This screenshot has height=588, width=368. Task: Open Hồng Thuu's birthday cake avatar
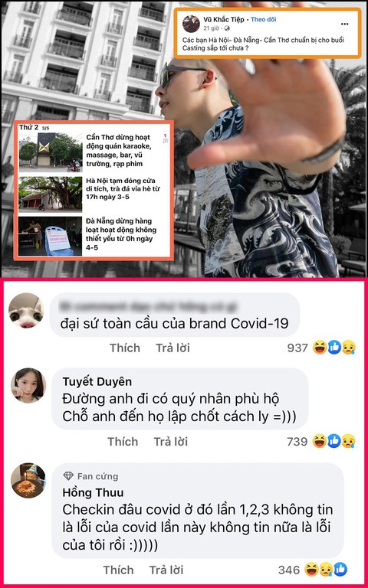28,480
